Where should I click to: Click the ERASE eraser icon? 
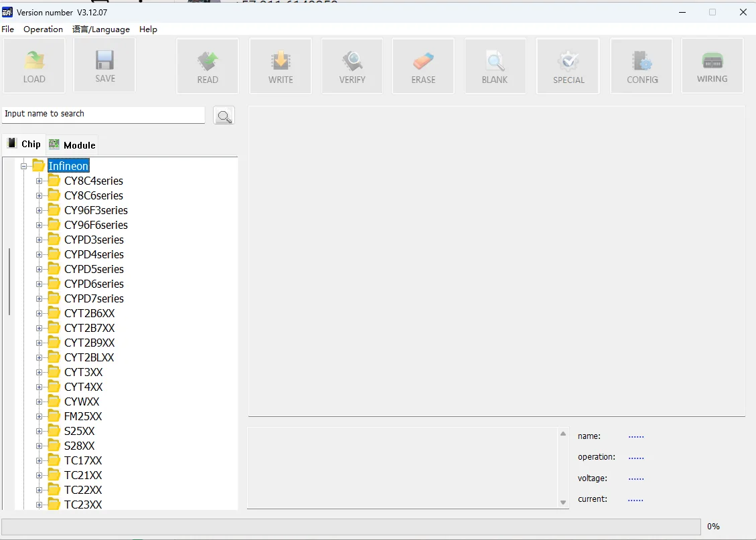coord(423,61)
